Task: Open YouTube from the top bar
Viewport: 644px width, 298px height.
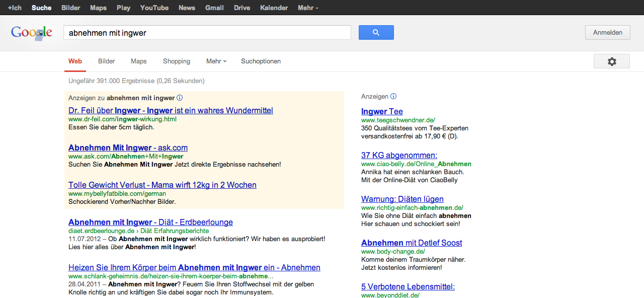Action: 154,8
